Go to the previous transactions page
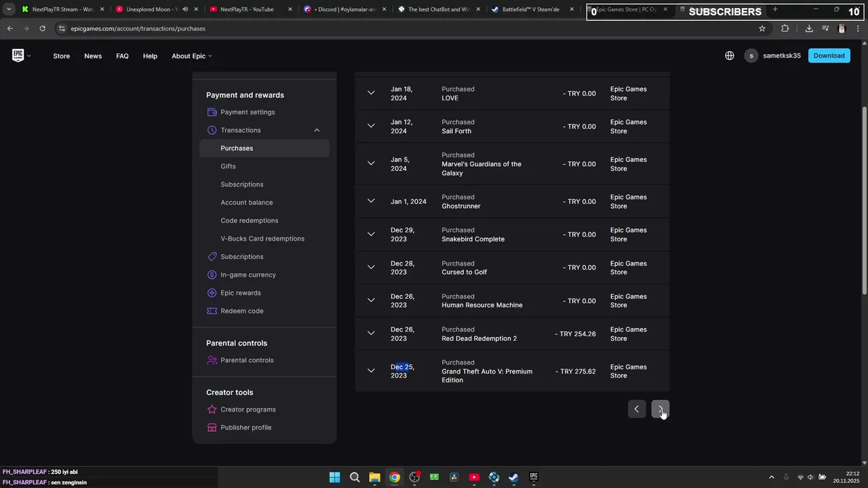This screenshot has height=488, width=868. 636,409
